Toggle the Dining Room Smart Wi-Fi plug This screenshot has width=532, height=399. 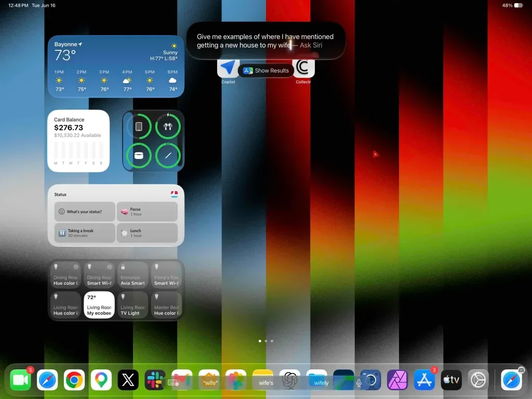tap(99, 275)
